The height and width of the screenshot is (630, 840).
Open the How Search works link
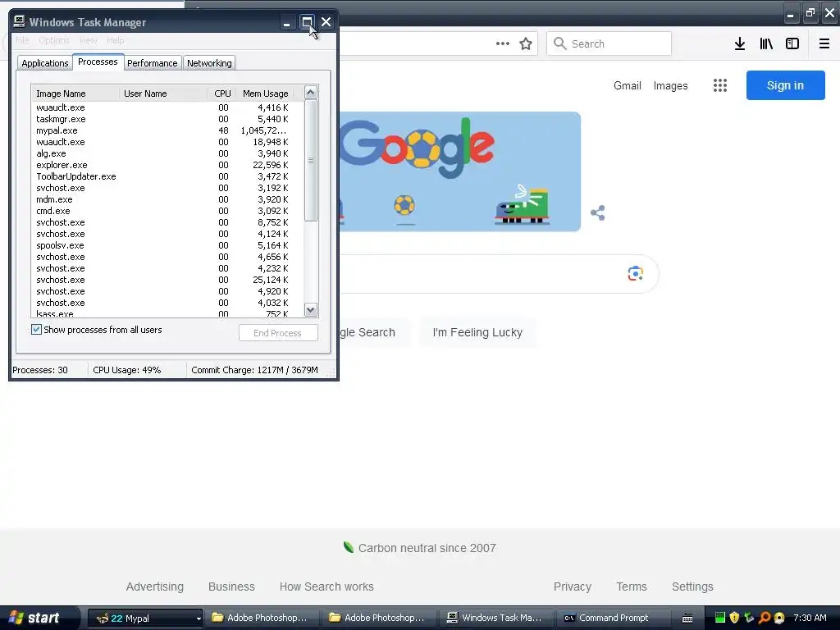coord(326,587)
